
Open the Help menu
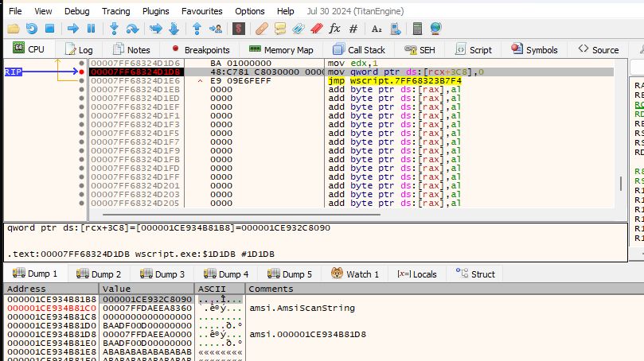286,11
